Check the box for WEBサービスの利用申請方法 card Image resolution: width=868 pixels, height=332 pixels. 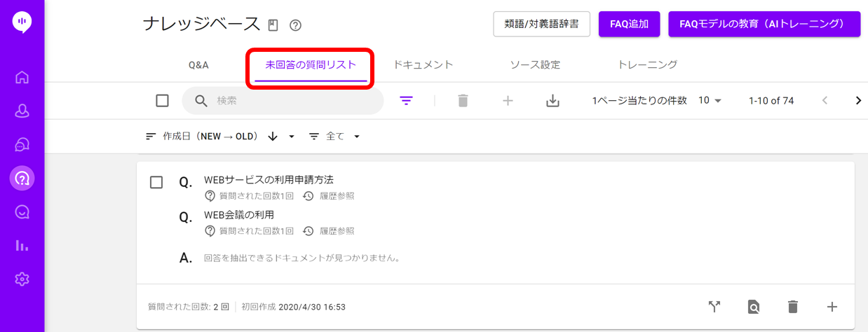(x=156, y=182)
